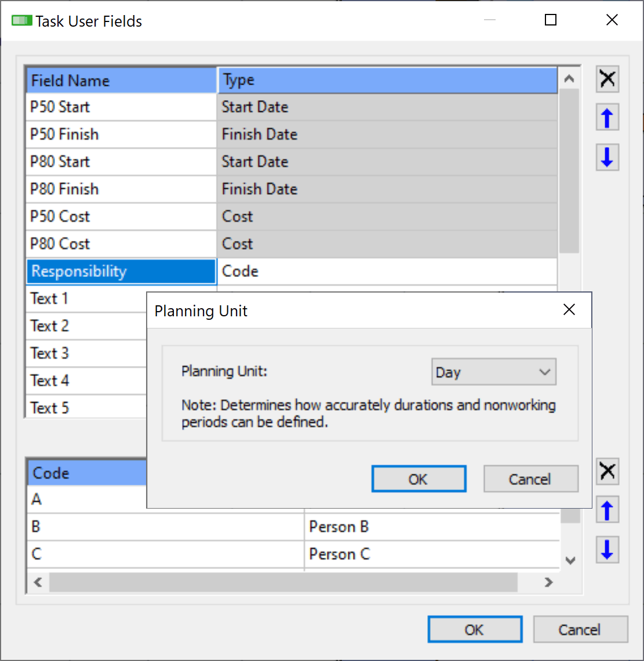Move field down with upper blue arrow
The image size is (644, 661).
pos(607,157)
